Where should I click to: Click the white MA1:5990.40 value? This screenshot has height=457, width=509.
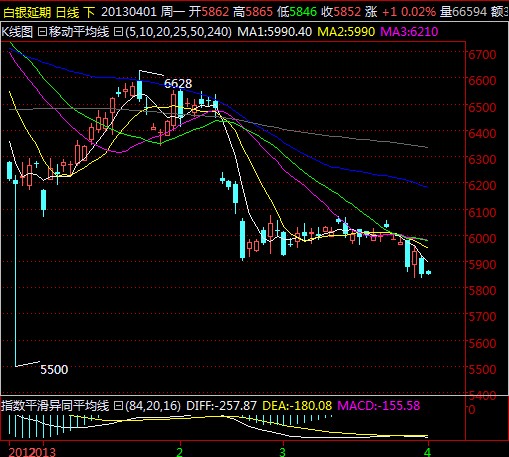click(274, 32)
